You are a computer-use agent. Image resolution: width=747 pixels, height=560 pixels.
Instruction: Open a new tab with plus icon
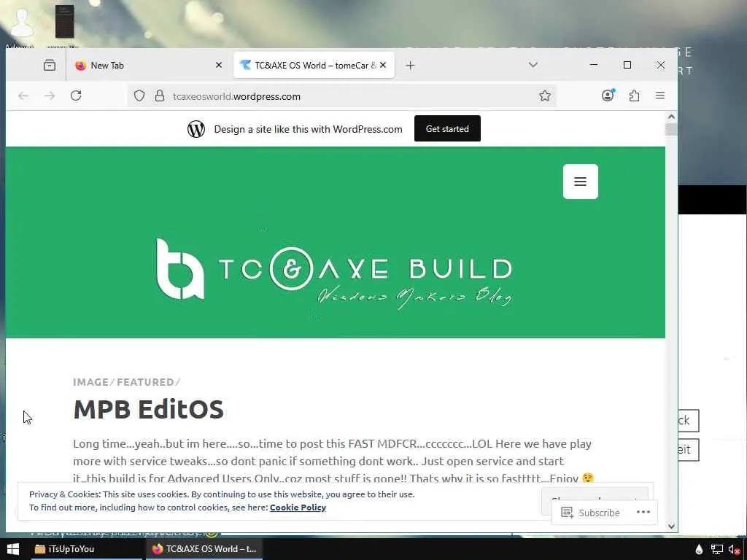click(410, 65)
